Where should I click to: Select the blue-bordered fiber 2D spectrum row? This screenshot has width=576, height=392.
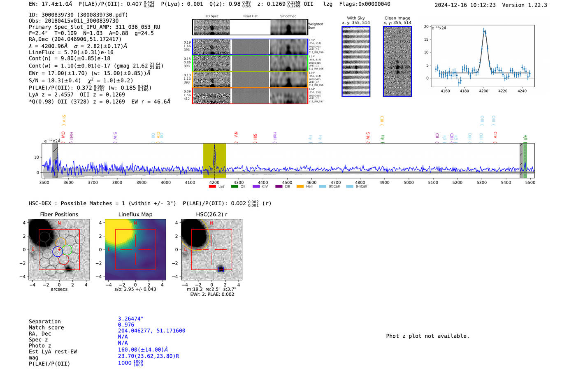[250, 47]
